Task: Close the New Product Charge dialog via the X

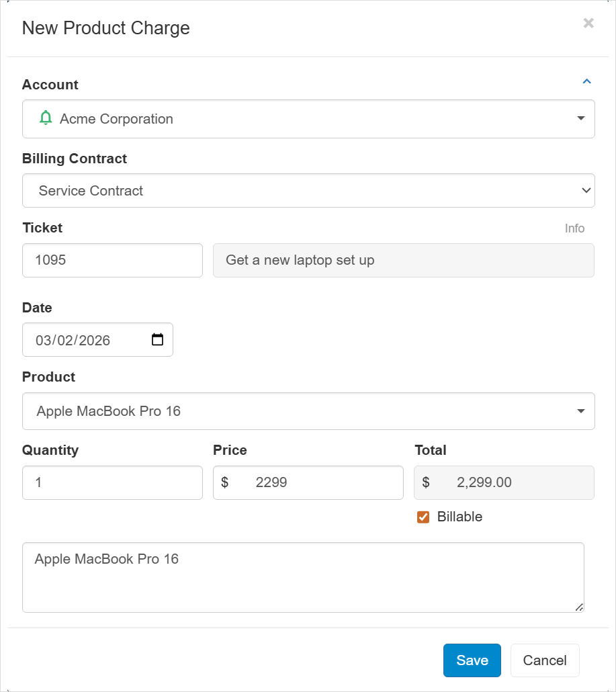Action: tap(588, 23)
